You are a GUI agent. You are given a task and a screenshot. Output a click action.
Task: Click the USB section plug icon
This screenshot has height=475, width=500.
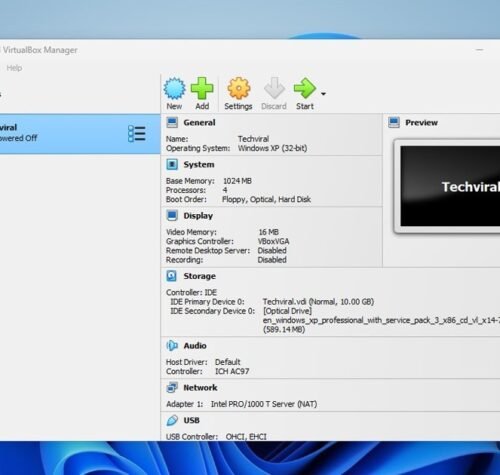tap(172, 420)
